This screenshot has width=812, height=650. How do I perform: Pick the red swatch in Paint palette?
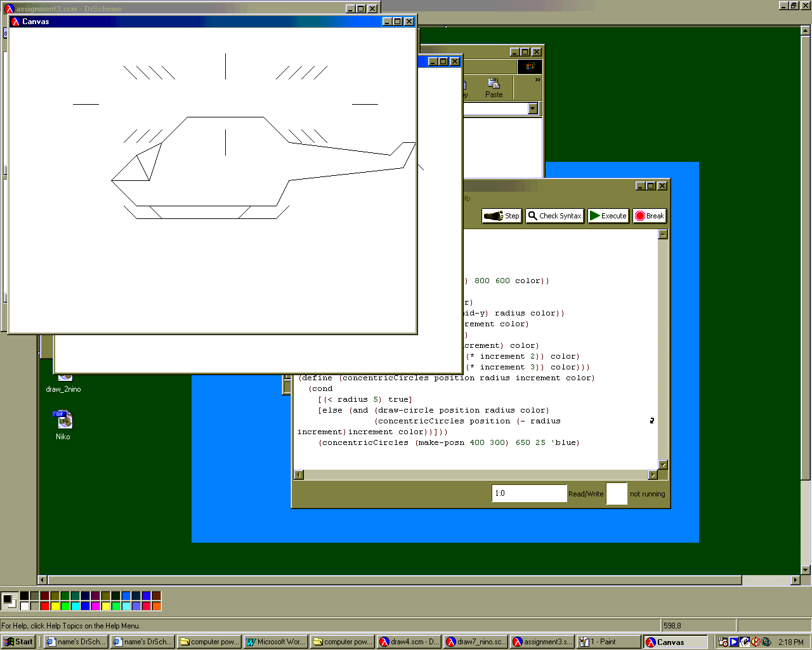tap(45, 606)
